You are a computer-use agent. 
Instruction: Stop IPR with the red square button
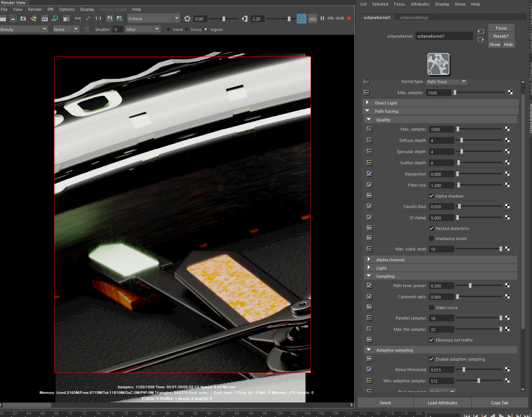tap(349, 18)
